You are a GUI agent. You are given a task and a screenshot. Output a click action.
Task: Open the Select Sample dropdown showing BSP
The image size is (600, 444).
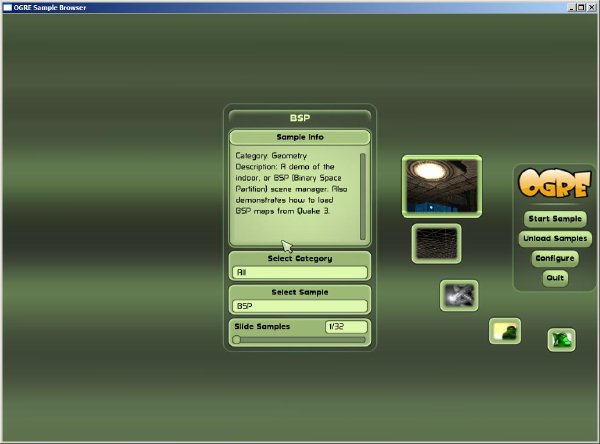300,306
